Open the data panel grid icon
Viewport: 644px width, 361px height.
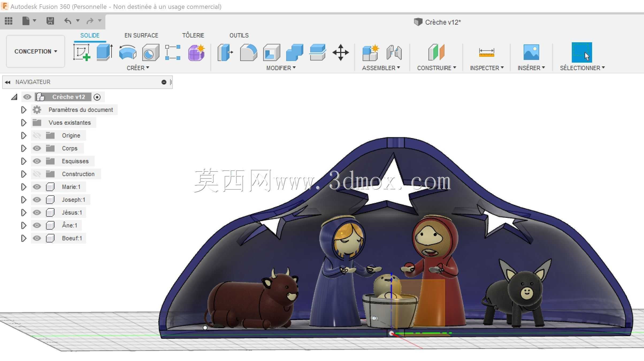click(x=9, y=21)
